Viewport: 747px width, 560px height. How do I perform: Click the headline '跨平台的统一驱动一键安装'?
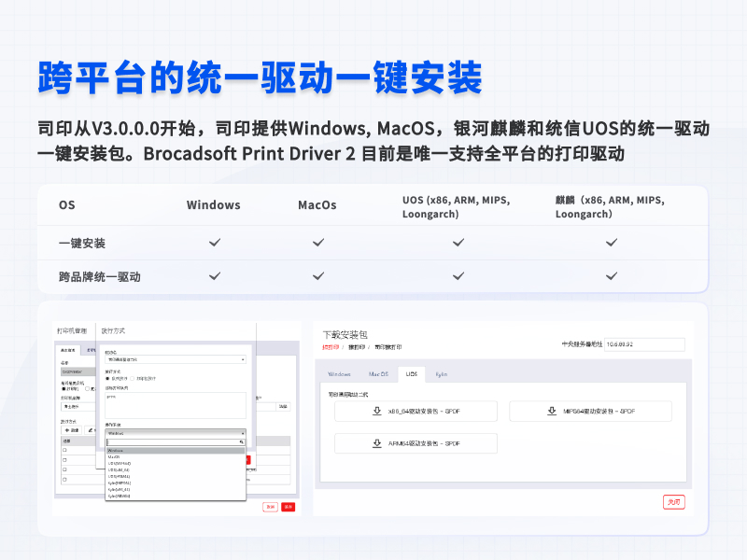click(x=261, y=77)
